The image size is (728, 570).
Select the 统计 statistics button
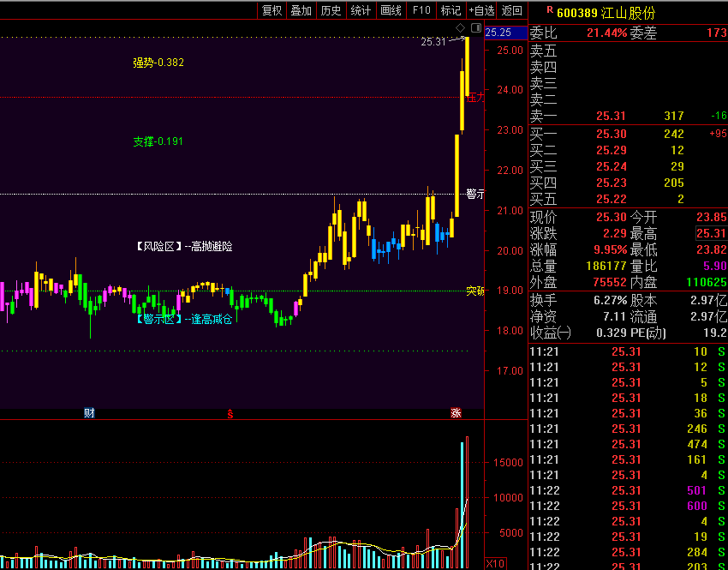pyautogui.click(x=361, y=10)
